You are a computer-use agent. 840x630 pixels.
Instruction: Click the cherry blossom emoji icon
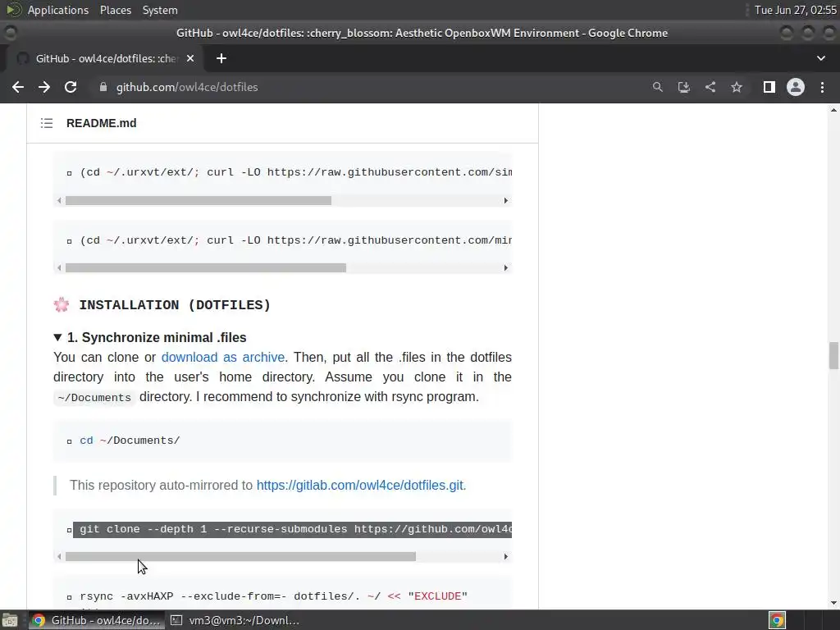(x=62, y=305)
